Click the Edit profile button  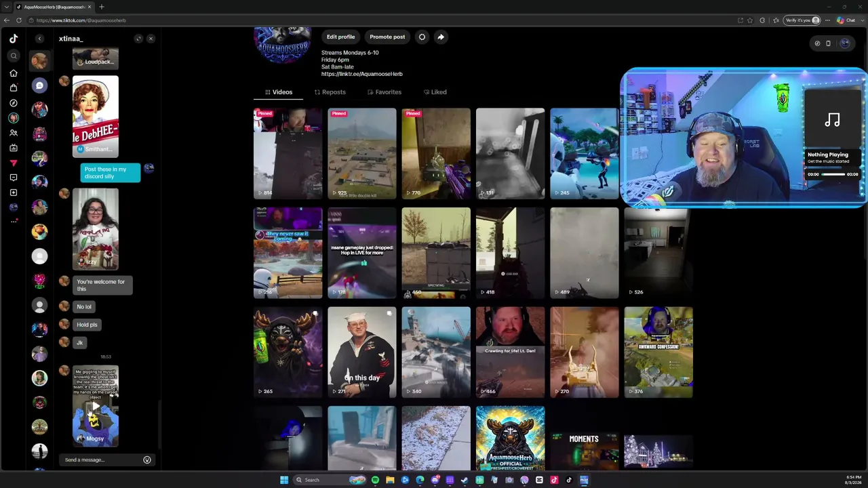tap(340, 37)
